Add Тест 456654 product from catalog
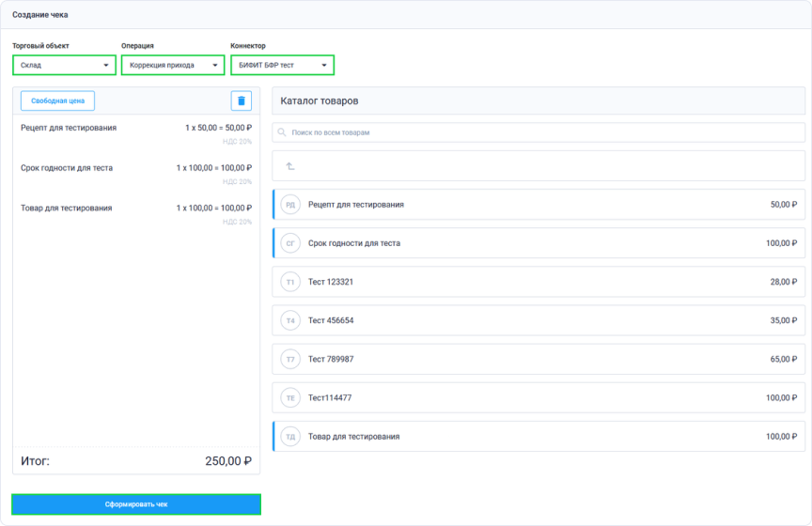Screen dimensions: 812x526 539,320
